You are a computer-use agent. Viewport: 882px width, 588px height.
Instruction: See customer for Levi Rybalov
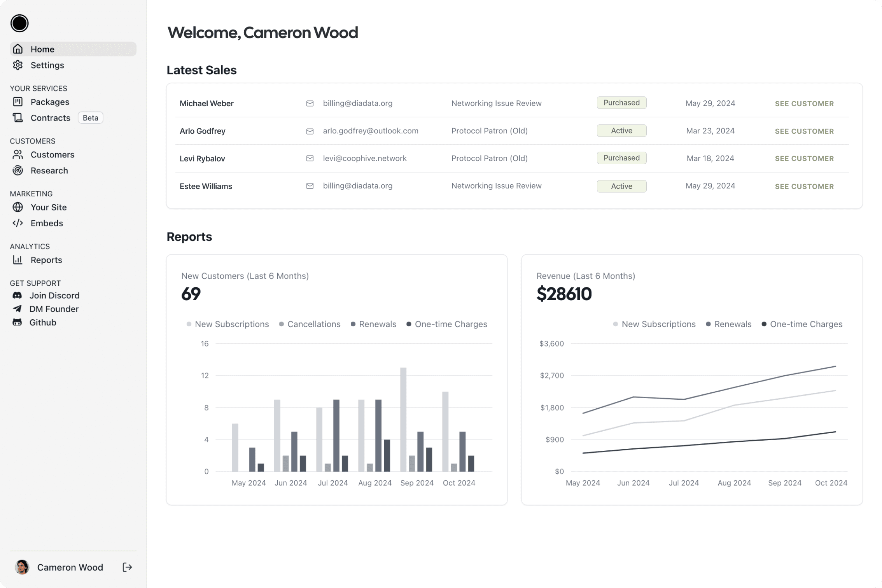click(804, 158)
